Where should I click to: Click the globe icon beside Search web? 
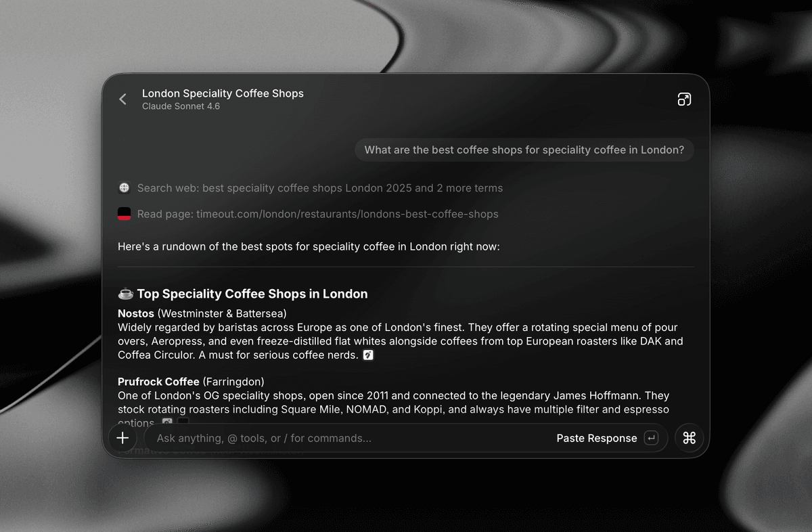point(124,188)
